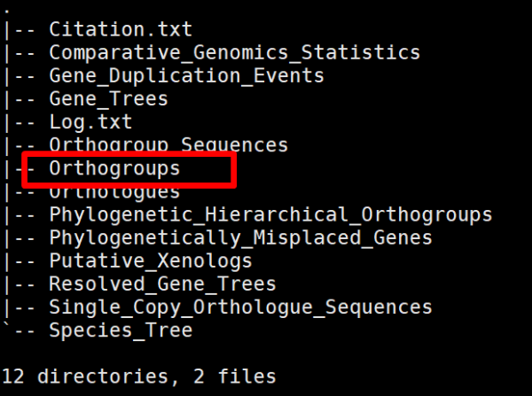
Task: Click the Species_Tree directory entry
Action: [x=121, y=330]
